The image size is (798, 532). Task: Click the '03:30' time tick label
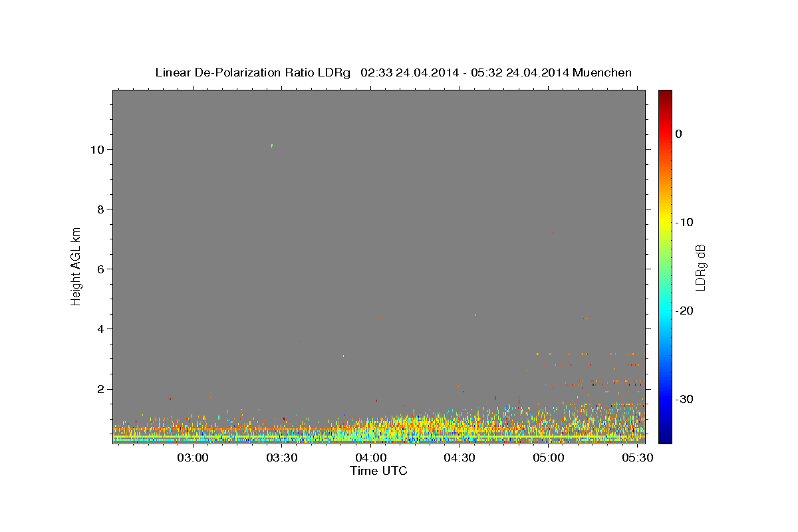(x=282, y=458)
